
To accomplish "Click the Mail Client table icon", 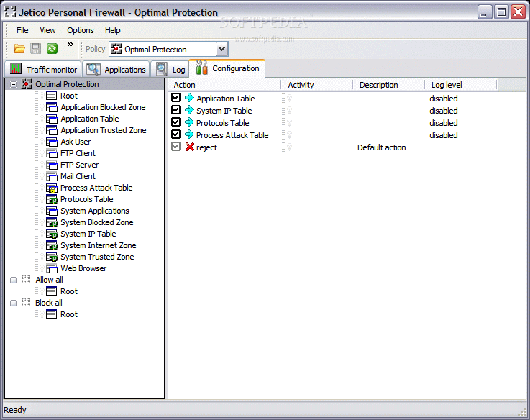I will (51, 176).
